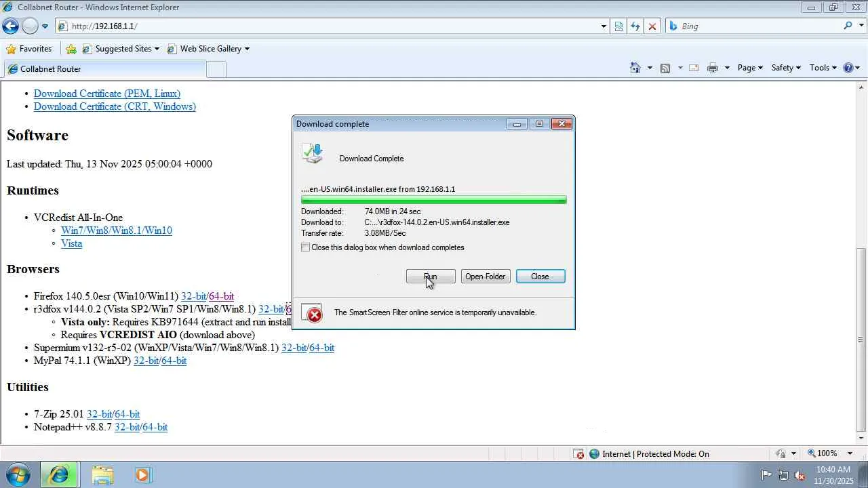This screenshot has height=488, width=868.
Task: Click the Open Folder button
Action: click(x=486, y=277)
